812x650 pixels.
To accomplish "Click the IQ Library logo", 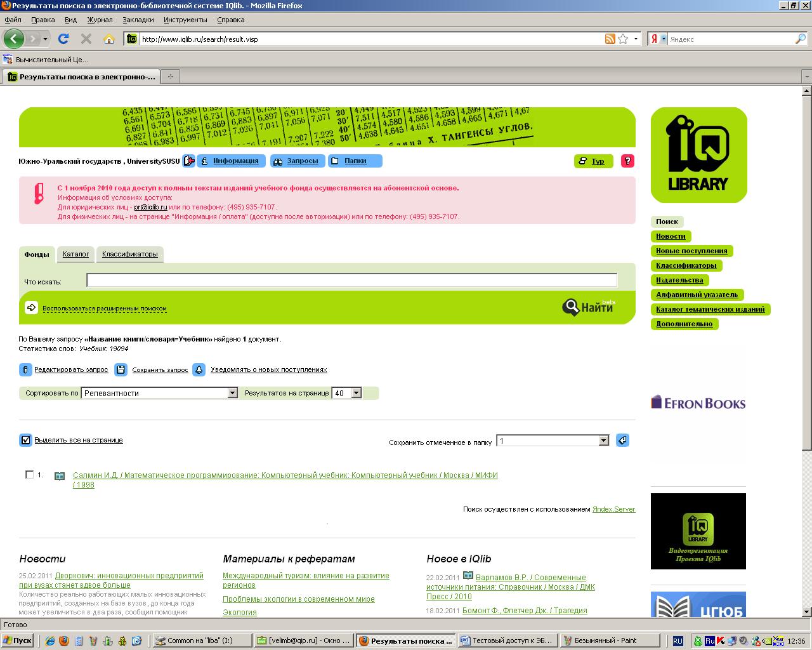I will point(698,155).
